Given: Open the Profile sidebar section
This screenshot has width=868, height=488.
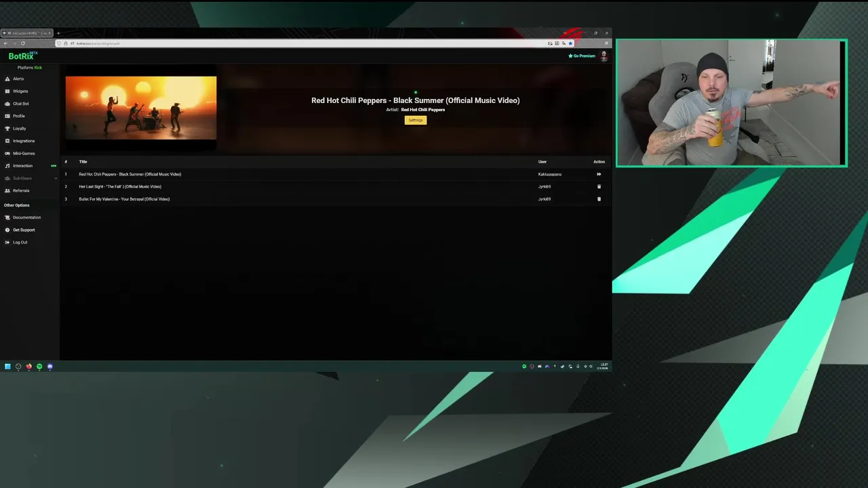Looking at the screenshot, I should coord(15,116).
